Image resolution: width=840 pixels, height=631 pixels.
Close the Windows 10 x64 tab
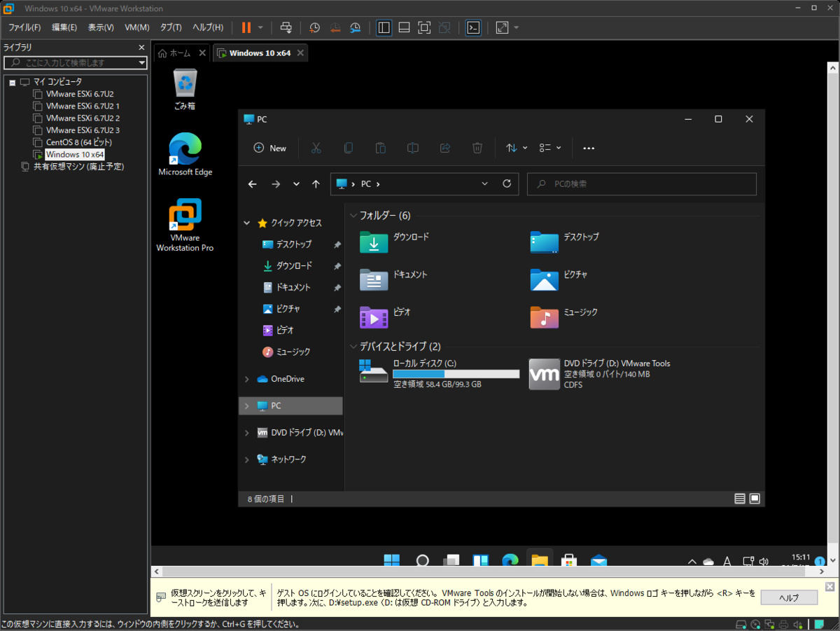(x=300, y=53)
